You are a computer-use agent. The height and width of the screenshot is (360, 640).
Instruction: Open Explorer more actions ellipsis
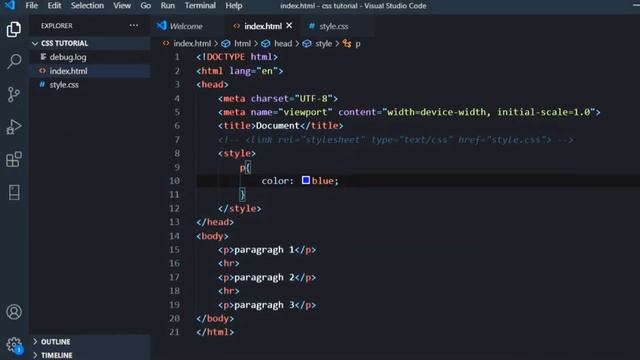tap(133, 25)
